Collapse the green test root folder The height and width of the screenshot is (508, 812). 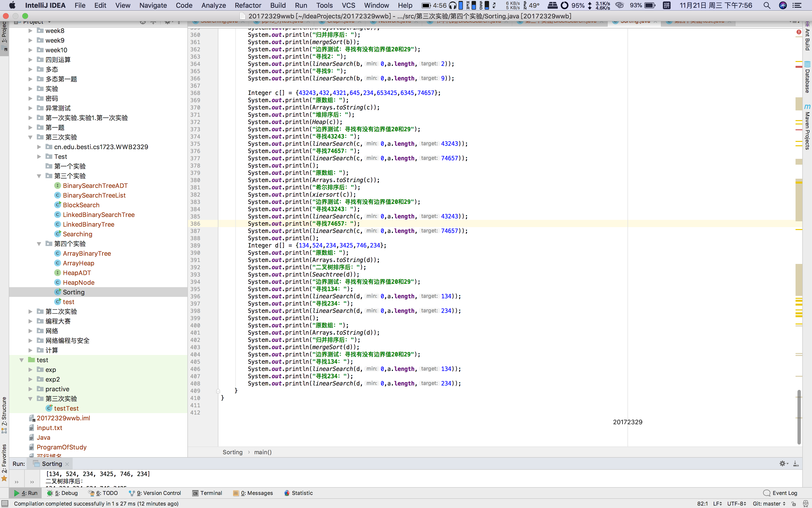pos(22,360)
